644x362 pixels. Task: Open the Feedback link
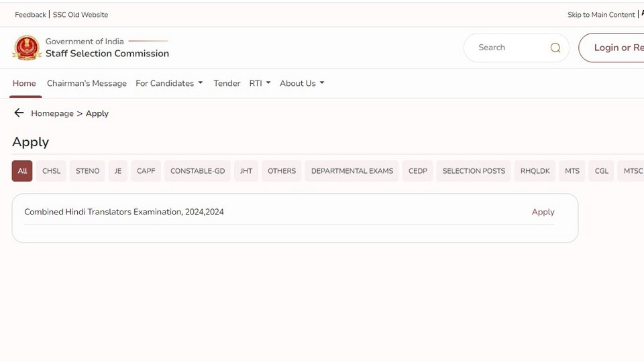point(30,15)
